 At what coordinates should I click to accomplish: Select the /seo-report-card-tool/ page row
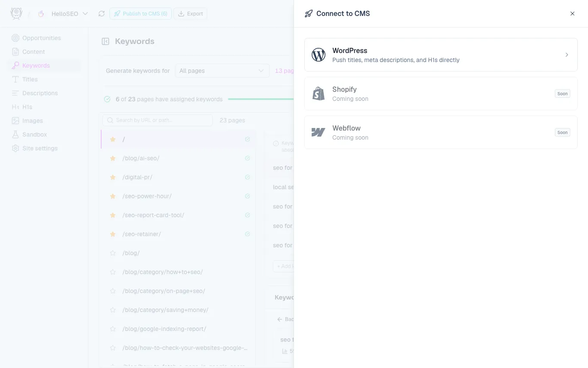[178, 215]
